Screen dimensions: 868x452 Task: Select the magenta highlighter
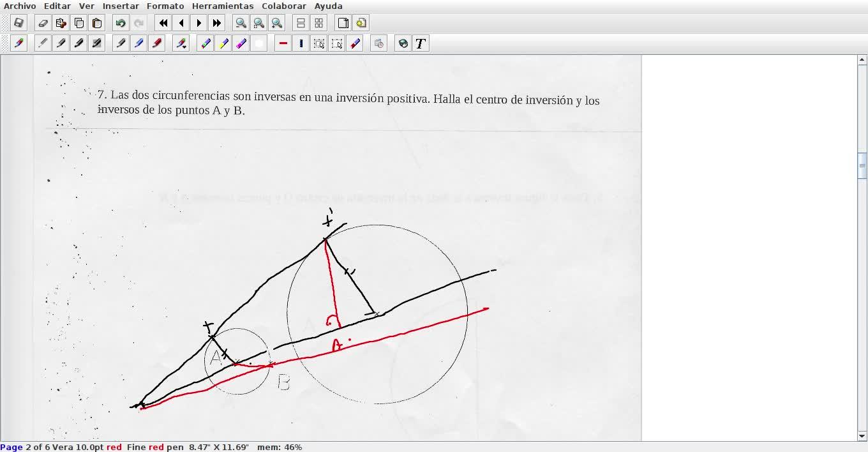[241, 43]
